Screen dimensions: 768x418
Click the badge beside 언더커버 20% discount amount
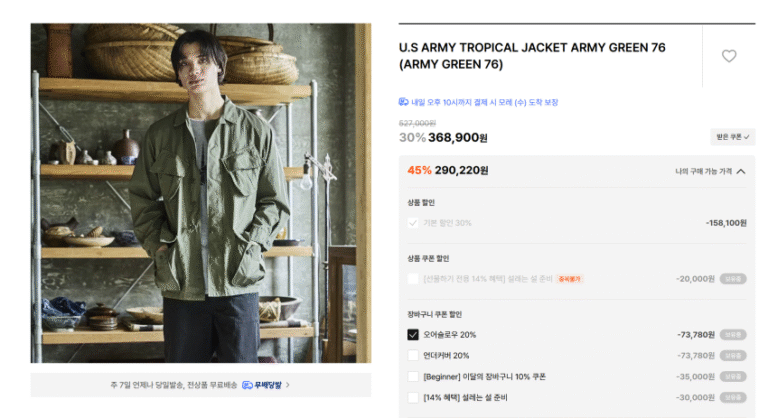coord(734,356)
